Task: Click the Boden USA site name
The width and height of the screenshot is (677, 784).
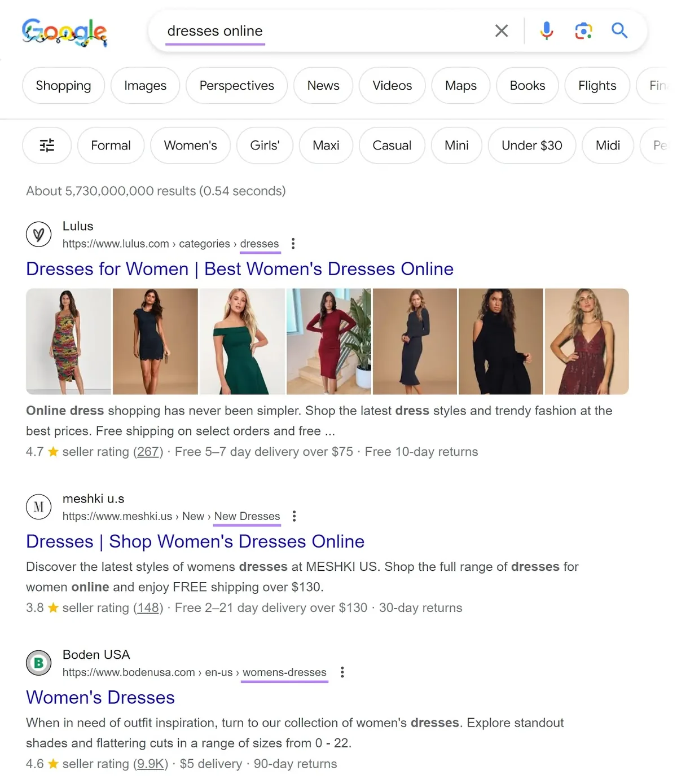Action: tap(96, 655)
